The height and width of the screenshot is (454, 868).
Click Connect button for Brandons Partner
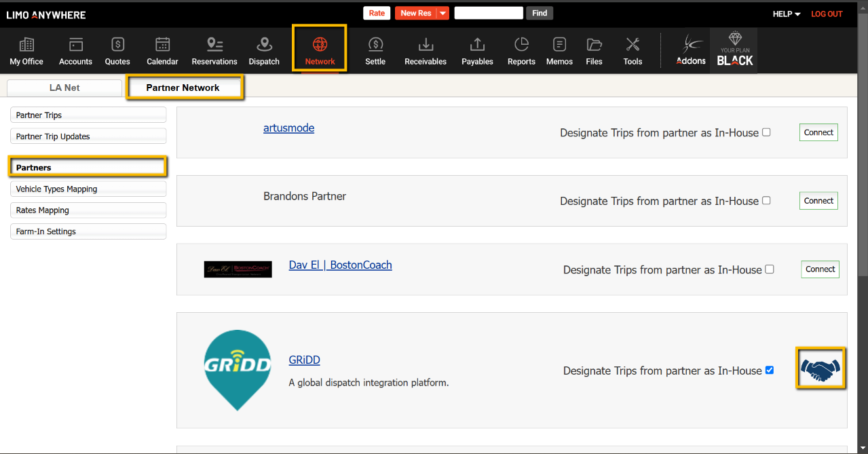coord(818,201)
